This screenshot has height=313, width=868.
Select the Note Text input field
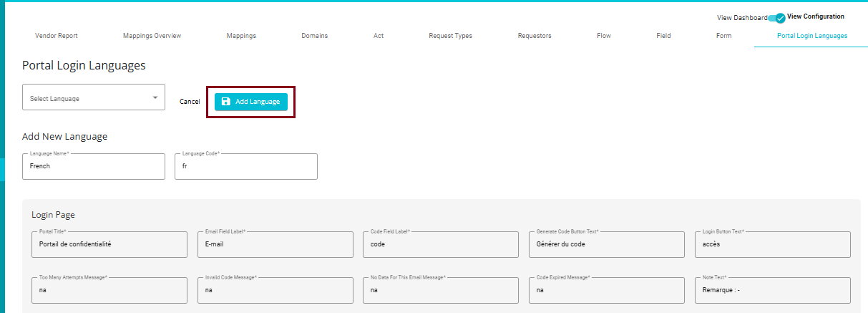(772, 291)
